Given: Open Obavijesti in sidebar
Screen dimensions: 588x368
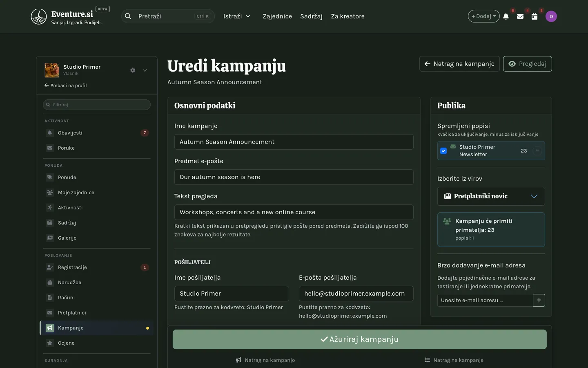Looking at the screenshot, I should pyautogui.click(x=97, y=133).
